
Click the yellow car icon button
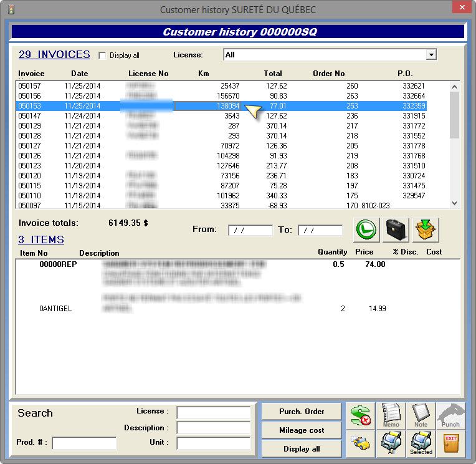tap(360, 443)
